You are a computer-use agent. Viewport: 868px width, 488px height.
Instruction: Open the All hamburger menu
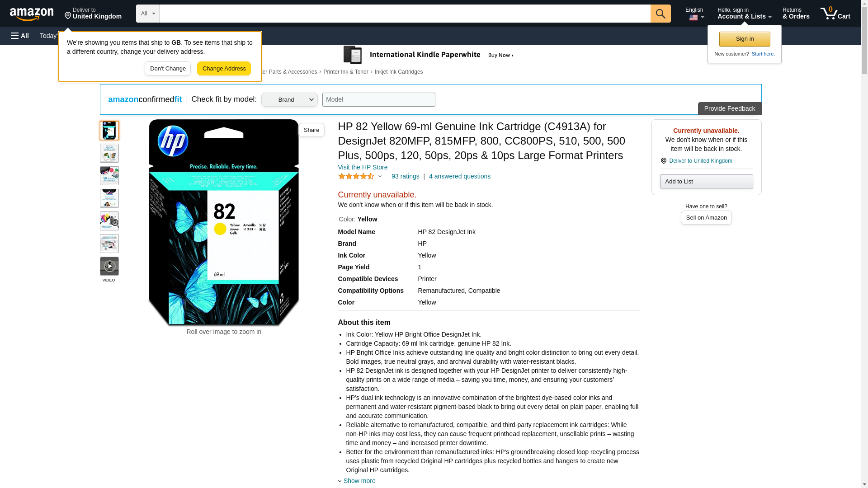[20, 36]
